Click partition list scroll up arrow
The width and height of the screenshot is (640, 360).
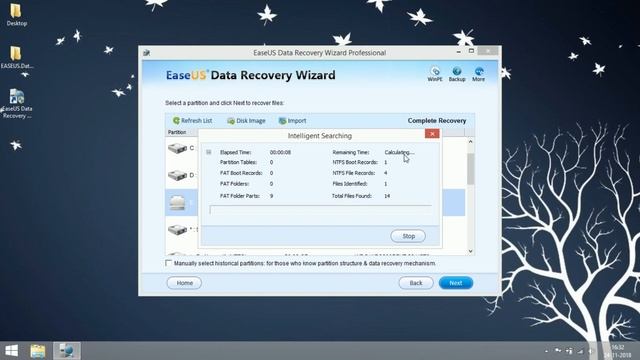click(470, 142)
